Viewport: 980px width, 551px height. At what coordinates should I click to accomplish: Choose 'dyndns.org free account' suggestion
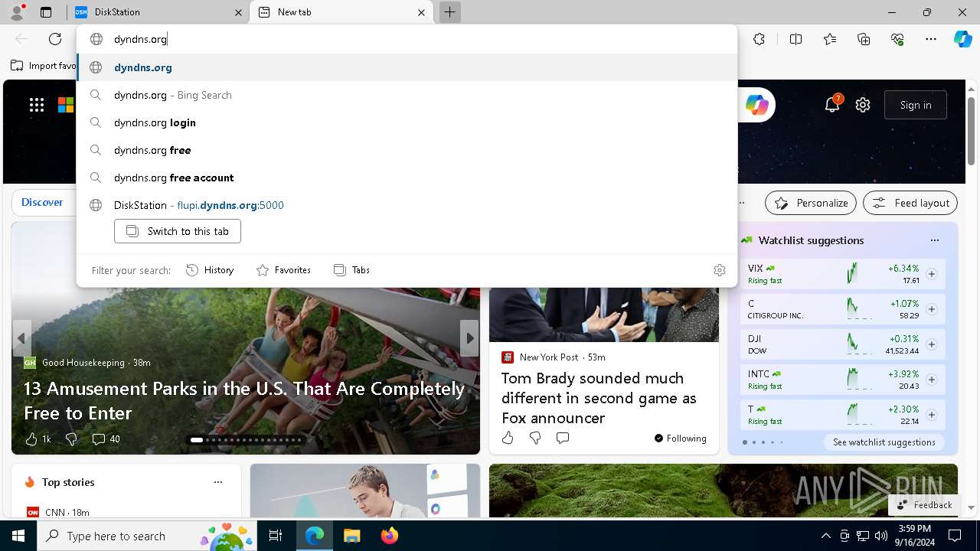click(x=407, y=178)
